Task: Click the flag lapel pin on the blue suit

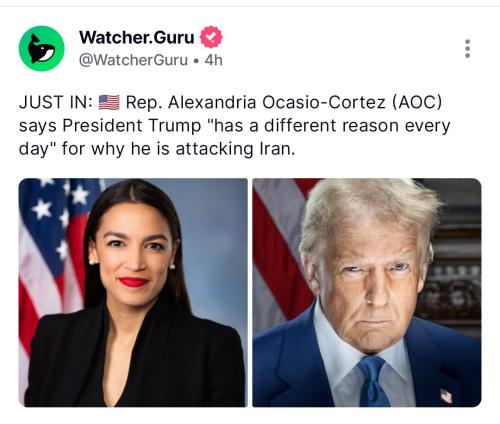Action: pos(446,396)
